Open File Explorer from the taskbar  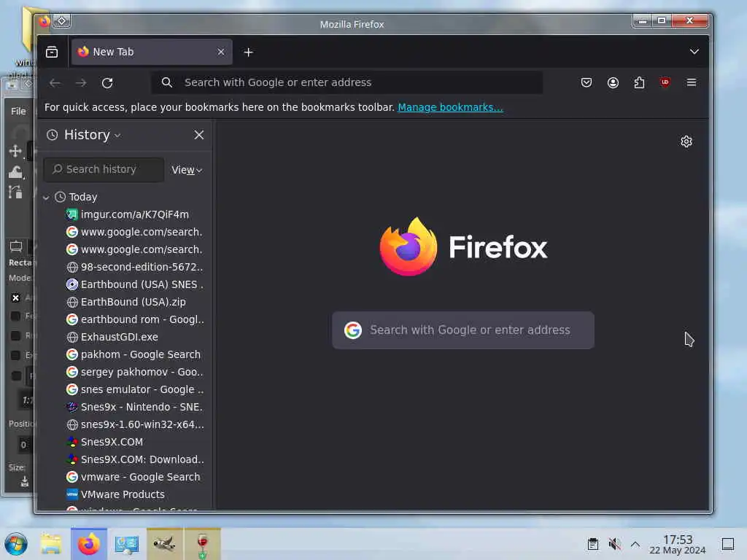coord(51,544)
